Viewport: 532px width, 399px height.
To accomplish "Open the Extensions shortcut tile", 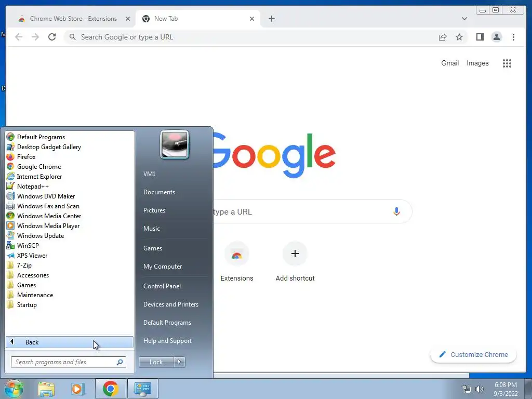I will 237,262.
